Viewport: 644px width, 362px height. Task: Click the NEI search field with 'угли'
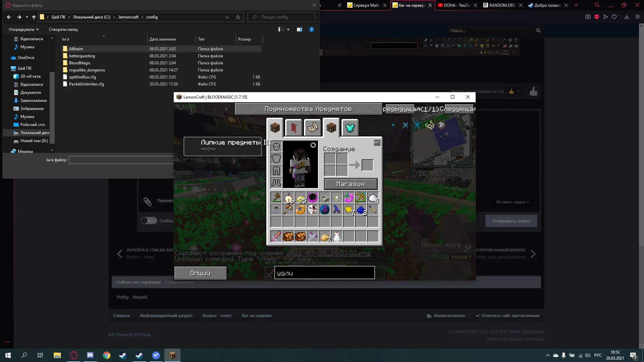click(x=324, y=273)
